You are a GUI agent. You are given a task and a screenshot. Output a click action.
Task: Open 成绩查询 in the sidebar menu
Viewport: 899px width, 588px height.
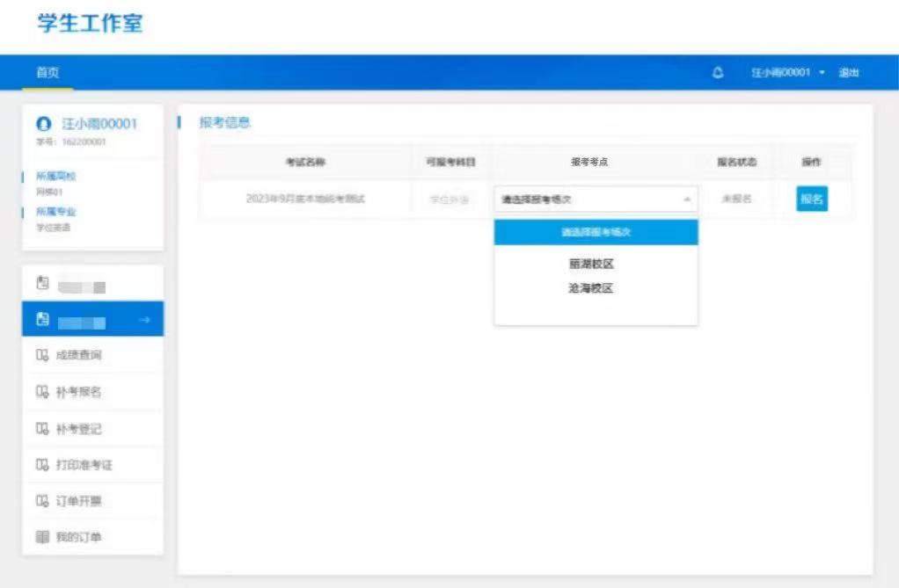click(x=84, y=355)
